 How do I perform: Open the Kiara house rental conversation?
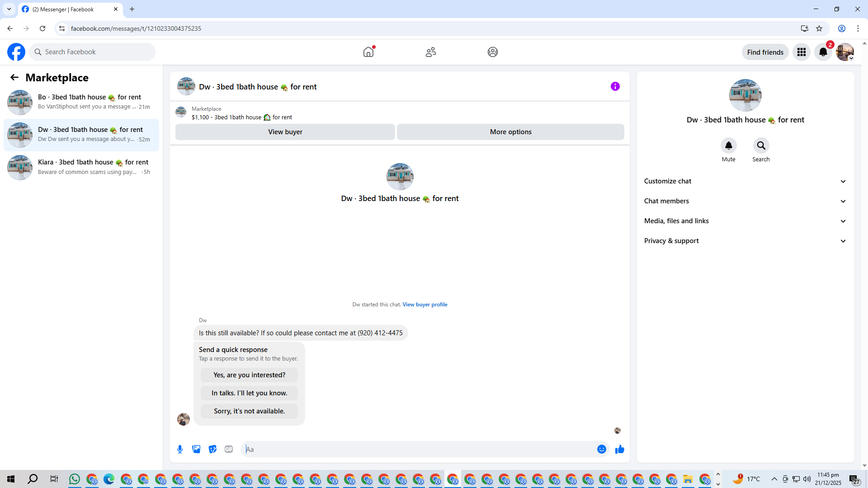[x=81, y=167]
